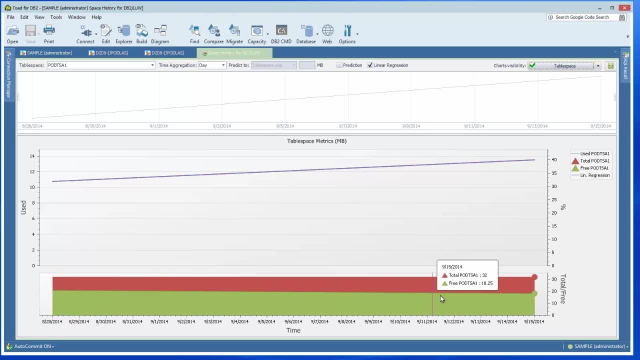Open the Help menu

pos(96,17)
